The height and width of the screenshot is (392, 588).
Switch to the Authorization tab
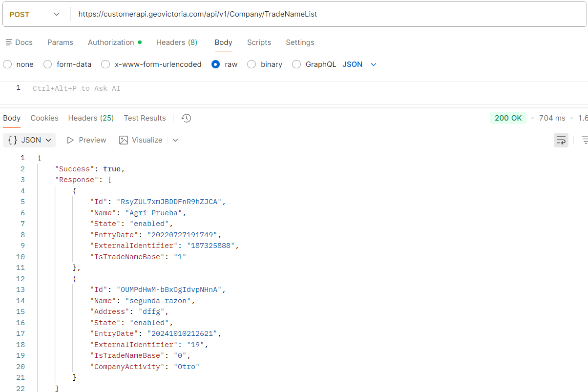pyautogui.click(x=111, y=42)
